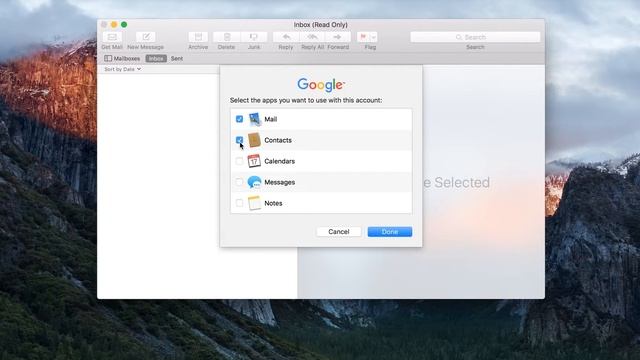Click the Notes label text
The width and height of the screenshot is (640, 360).
point(273,203)
